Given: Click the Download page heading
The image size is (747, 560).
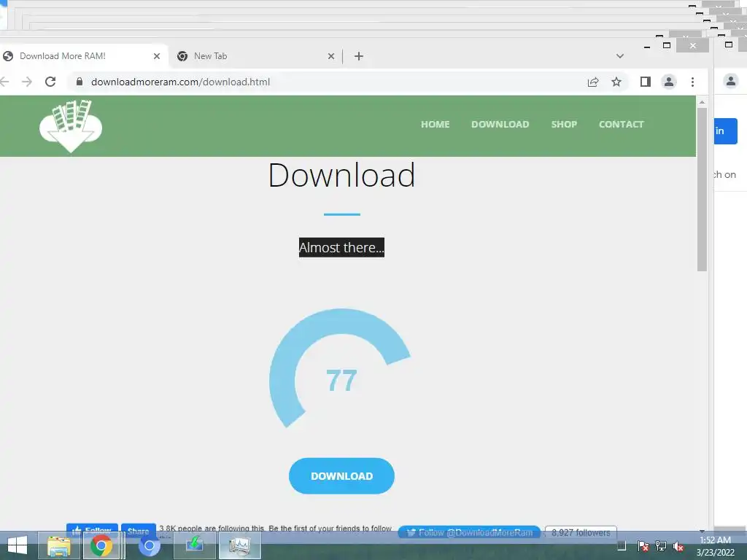Looking at the screenshot, I should click(x=341, y=175).
